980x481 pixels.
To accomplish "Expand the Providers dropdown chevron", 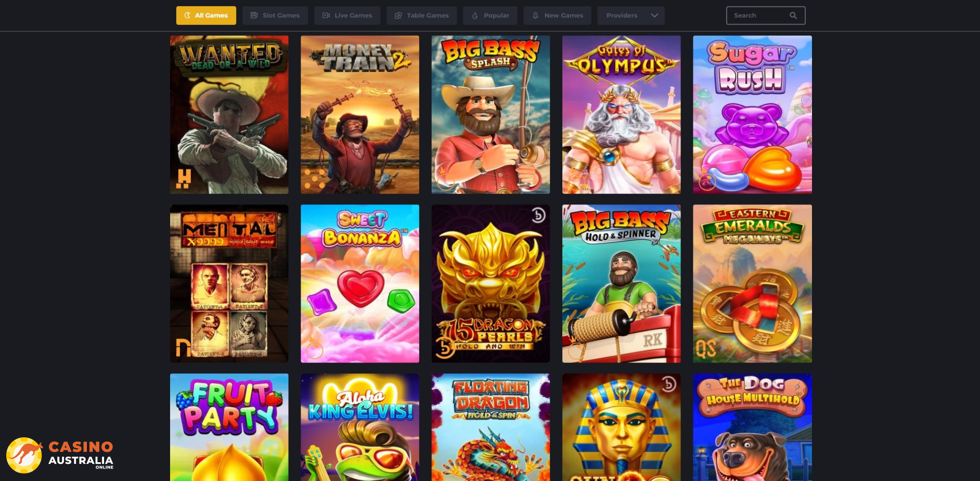I will click(x=654, y=16).
